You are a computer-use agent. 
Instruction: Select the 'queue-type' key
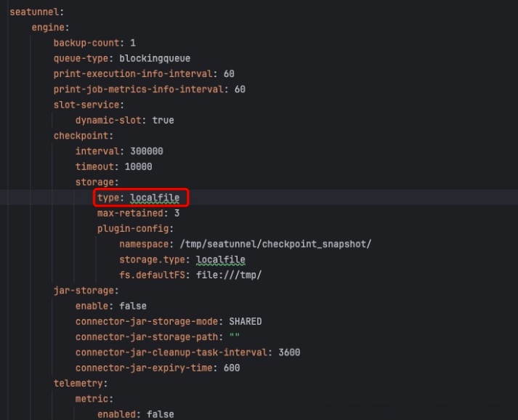pos(81,58)
